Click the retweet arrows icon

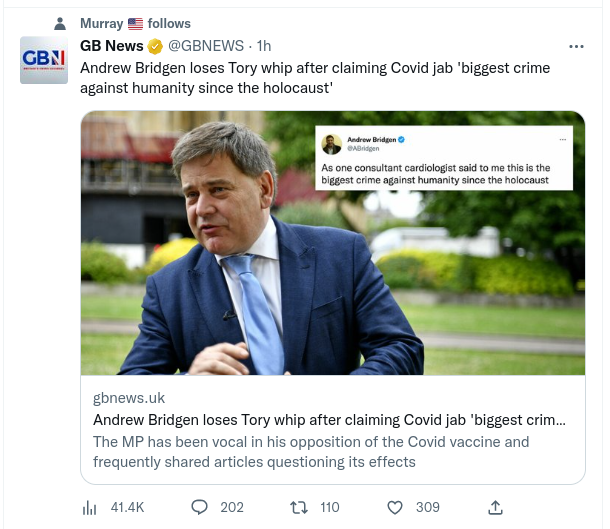[297, 507]
